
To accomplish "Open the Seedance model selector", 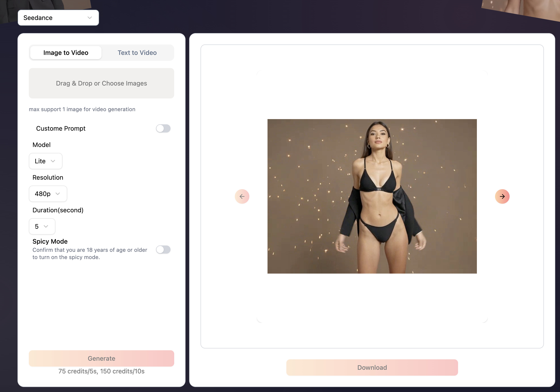I will (x=58, y=17).
